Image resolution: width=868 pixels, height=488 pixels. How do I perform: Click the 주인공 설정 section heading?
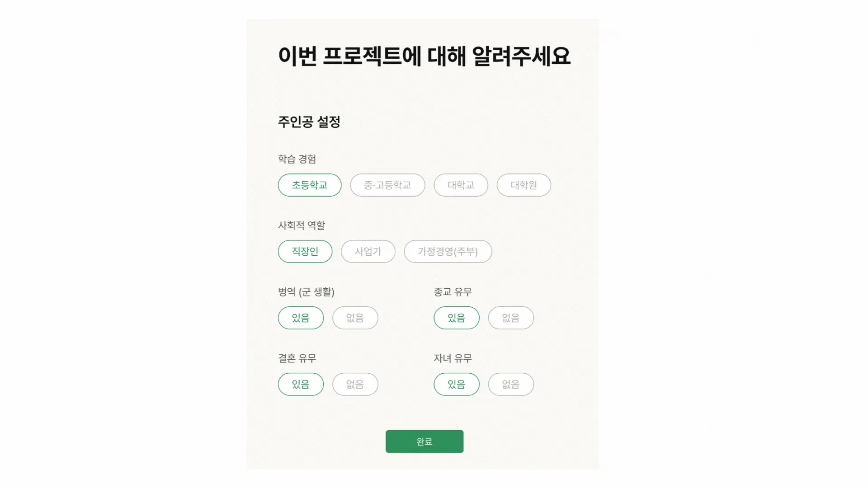(x=310, y=122)
